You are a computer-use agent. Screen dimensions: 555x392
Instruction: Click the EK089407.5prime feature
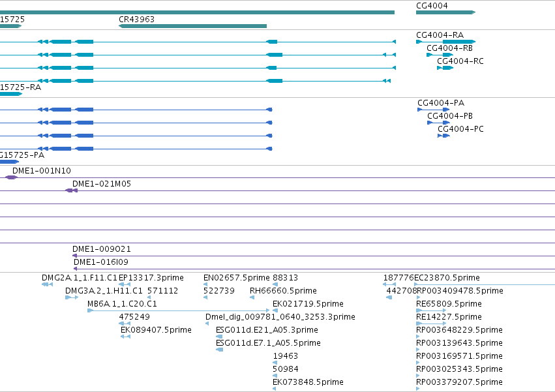[125, 337]
